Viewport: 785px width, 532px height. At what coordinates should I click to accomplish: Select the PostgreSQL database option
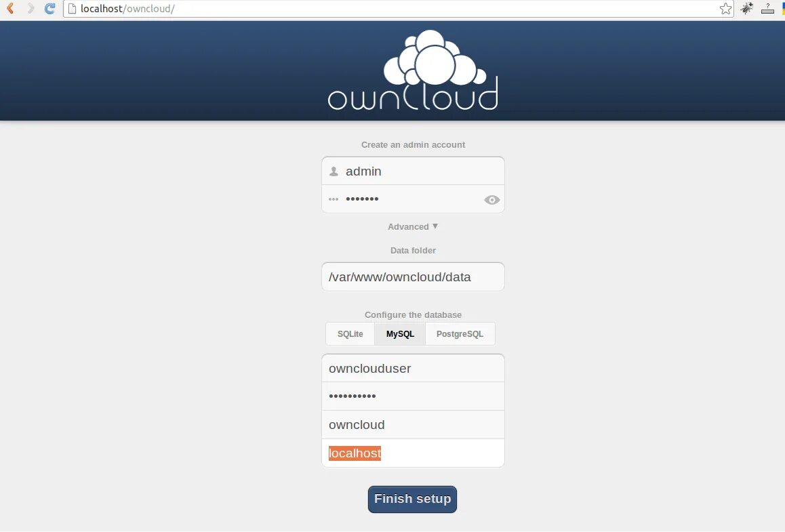(460, 334)
